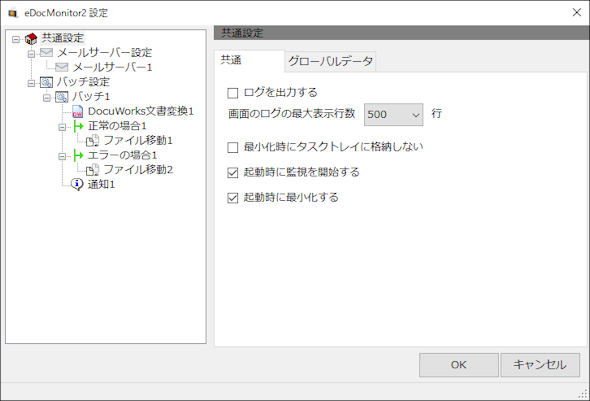Uncheck 起動時に監視を開始する checkbox
Viewport: 590px width, 401px height.
(233, 173)
